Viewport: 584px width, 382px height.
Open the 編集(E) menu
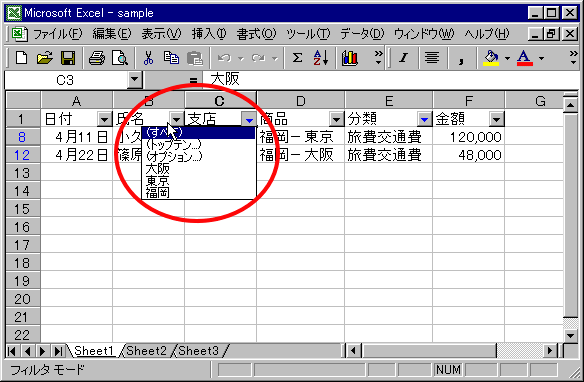tap(112, 34)
